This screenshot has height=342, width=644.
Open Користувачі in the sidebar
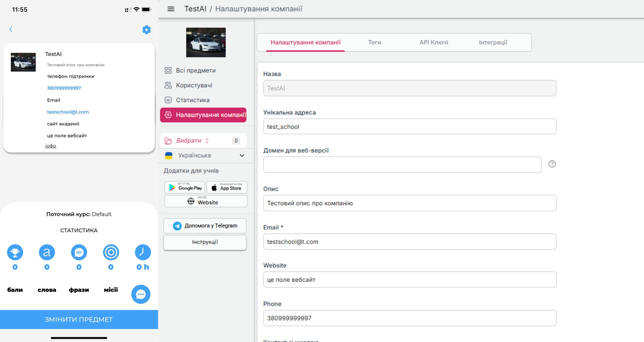(x=194, y=85)
